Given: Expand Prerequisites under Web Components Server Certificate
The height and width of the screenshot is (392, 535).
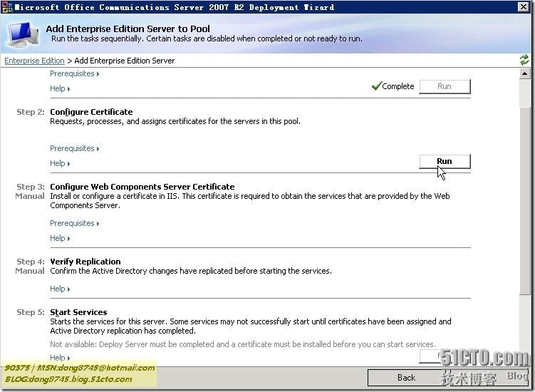Looking at the screenshot, I should [74, 223].
